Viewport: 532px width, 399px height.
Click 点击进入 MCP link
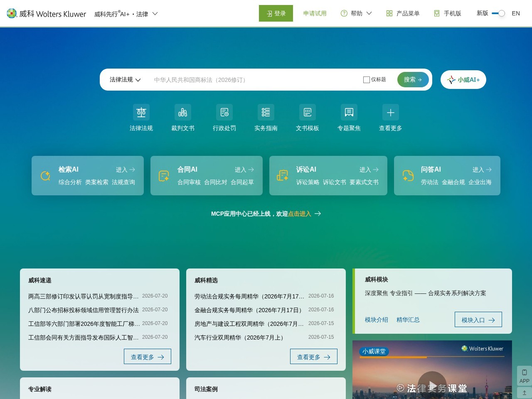point(299,214)
